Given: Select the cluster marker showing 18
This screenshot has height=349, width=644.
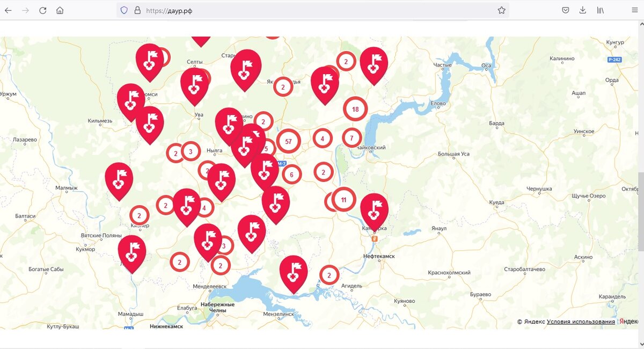Looking at the screenshot, I should (x=355, y=109).
